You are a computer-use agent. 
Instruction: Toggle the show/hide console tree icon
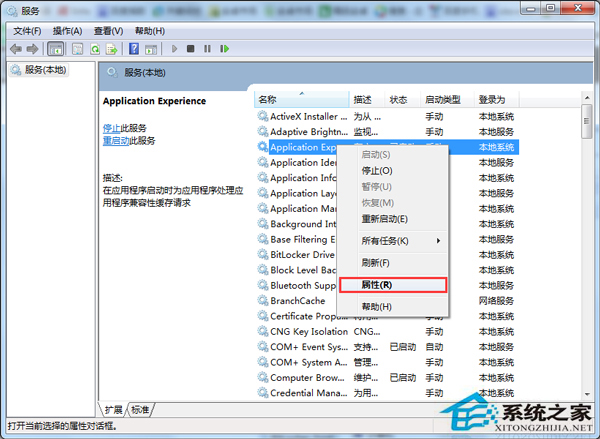(56, 48)
